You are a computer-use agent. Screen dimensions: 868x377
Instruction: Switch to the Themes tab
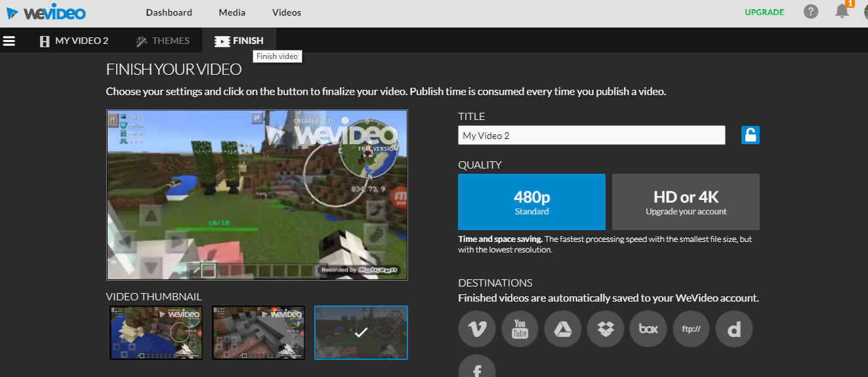[x=163, y=41]
